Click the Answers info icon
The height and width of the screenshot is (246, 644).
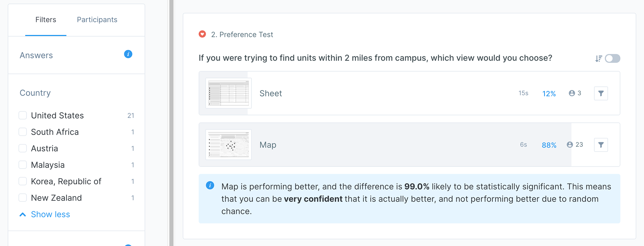click(x=128, y=54)
